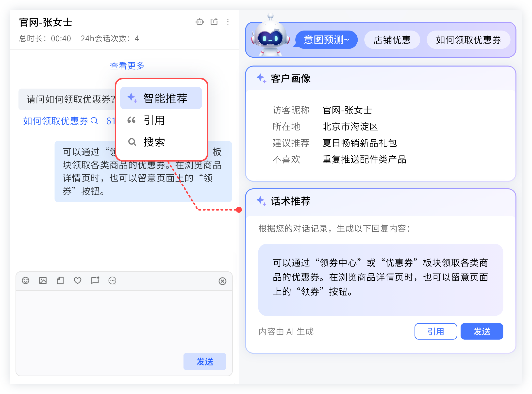Open the emoji picker in input toolbar
Image resolution: width=532 pixels, height=394 pixels.
pos(26,280)
